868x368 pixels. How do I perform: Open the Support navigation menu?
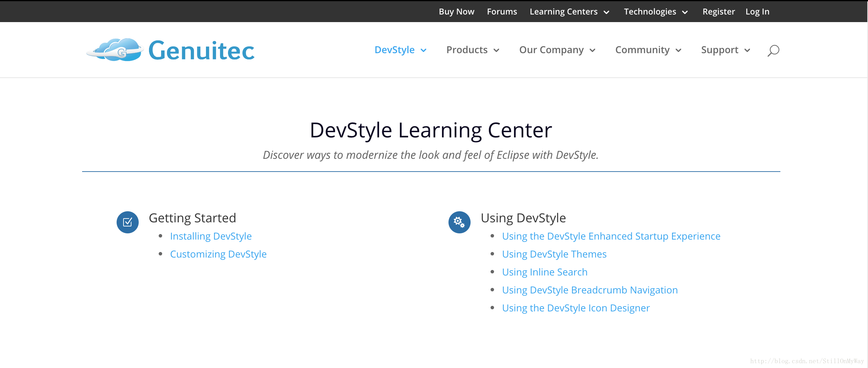pyautogui.click(x=720, y=50)
